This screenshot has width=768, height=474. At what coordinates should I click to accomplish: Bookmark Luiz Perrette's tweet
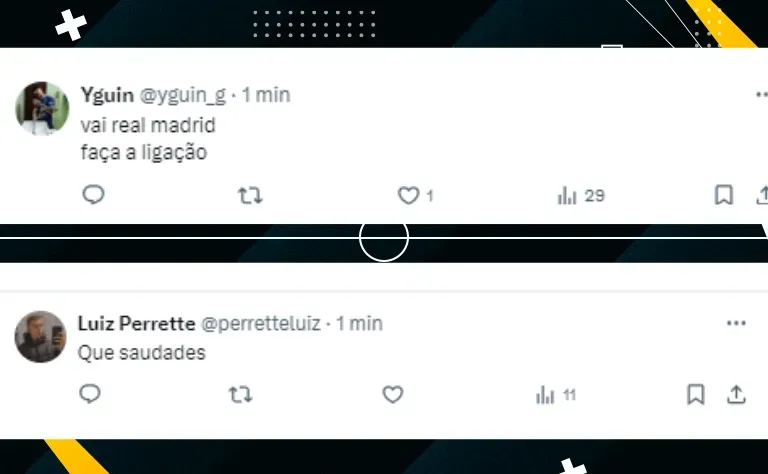[696, 394]
